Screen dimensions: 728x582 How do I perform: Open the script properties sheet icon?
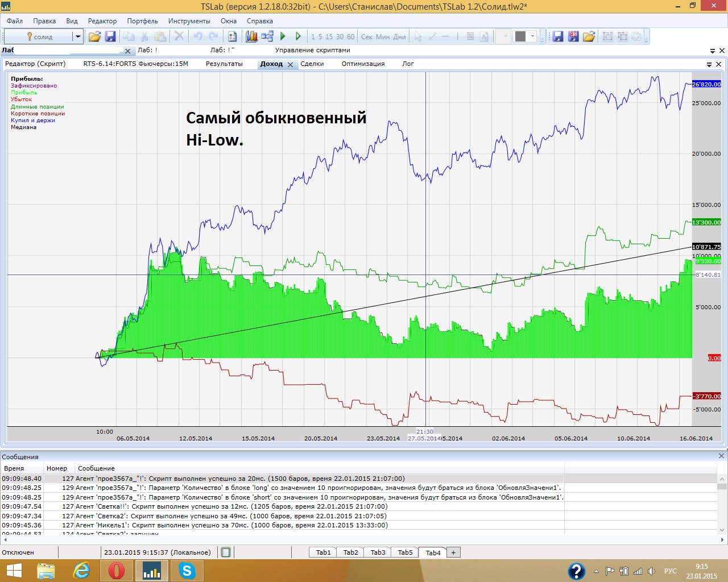232,36
